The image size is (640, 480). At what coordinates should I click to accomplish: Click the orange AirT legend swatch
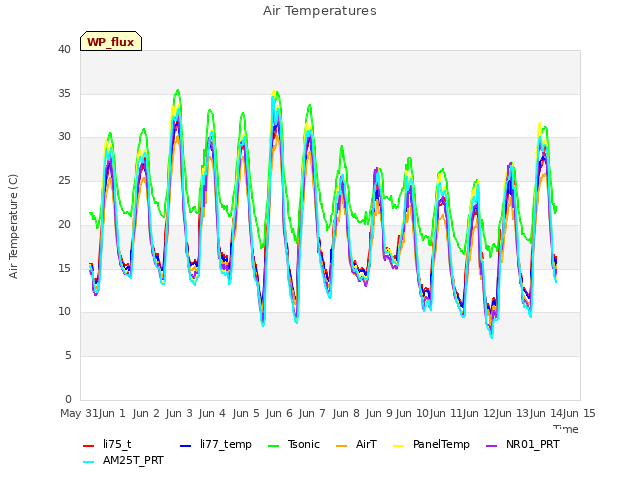[x=342, y=446]
